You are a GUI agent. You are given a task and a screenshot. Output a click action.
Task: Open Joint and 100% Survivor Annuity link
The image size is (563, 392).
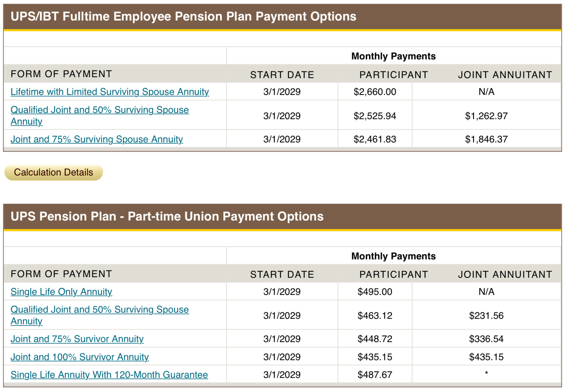click(80, 357)
